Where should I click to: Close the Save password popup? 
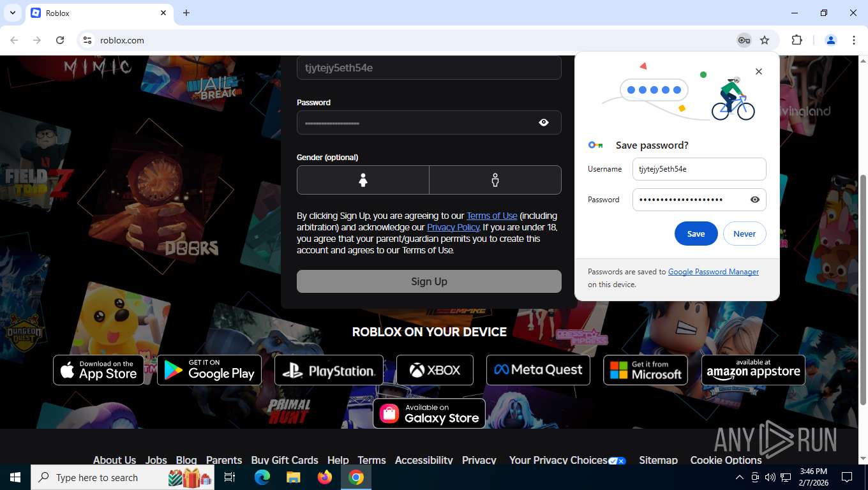[759, 71]
